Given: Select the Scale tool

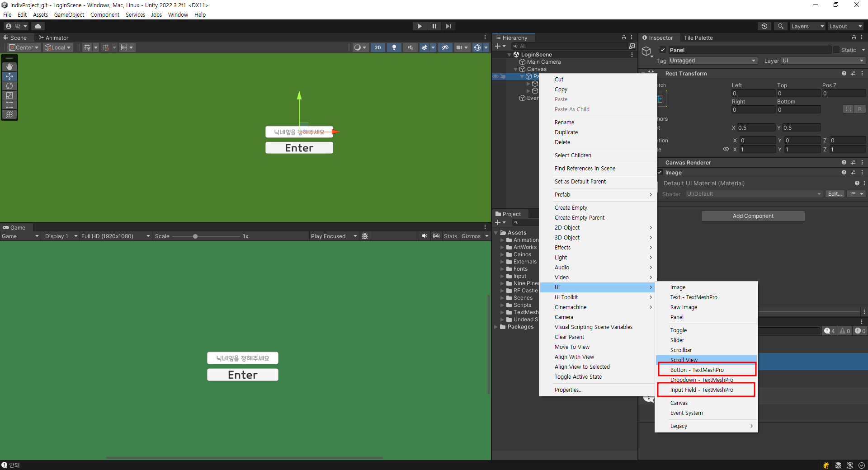Looking at the screenshot, I should [9, 95].
